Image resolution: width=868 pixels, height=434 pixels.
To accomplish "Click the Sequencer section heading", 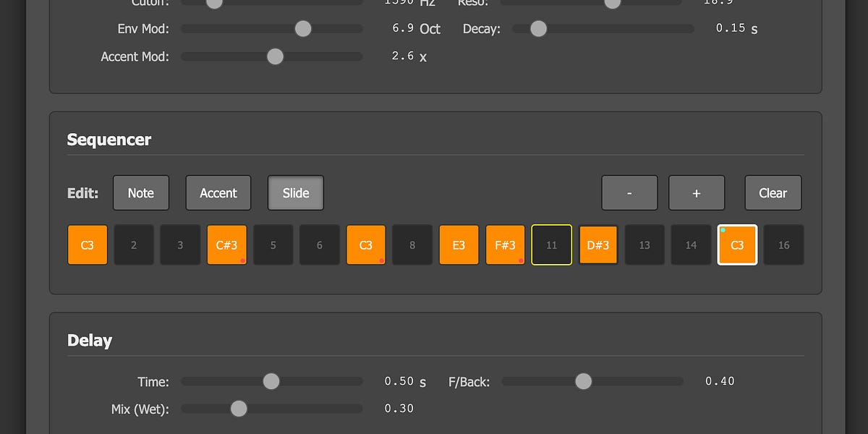I will 109,140.
